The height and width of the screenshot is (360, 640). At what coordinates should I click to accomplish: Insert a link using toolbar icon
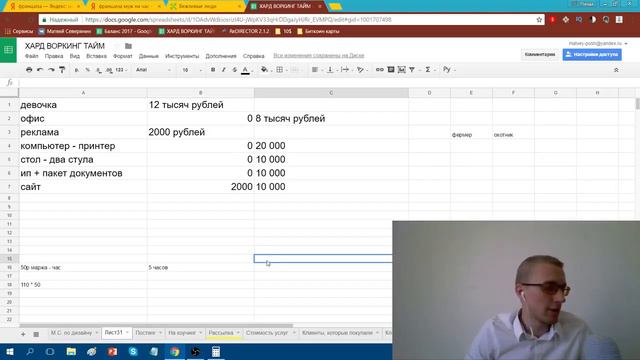click(x=380, y=70)
